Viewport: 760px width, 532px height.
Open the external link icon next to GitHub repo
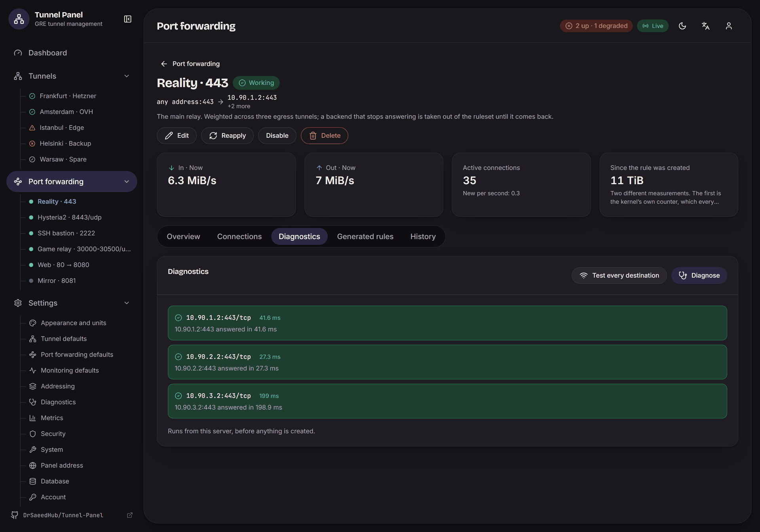pyautogui.click(x=129, y=515)
